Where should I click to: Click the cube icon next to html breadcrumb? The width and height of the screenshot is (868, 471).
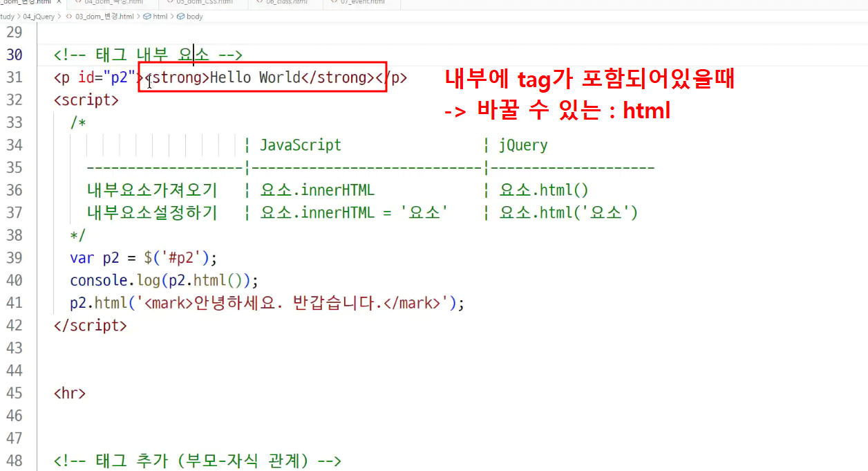click(x=147, y=16)
